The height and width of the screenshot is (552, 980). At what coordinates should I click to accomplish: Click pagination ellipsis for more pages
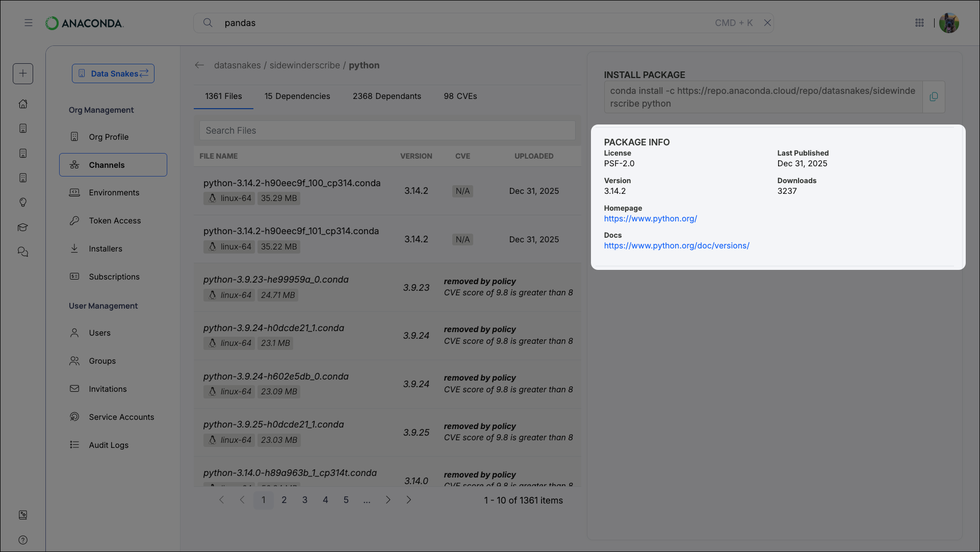click(367, 500)
